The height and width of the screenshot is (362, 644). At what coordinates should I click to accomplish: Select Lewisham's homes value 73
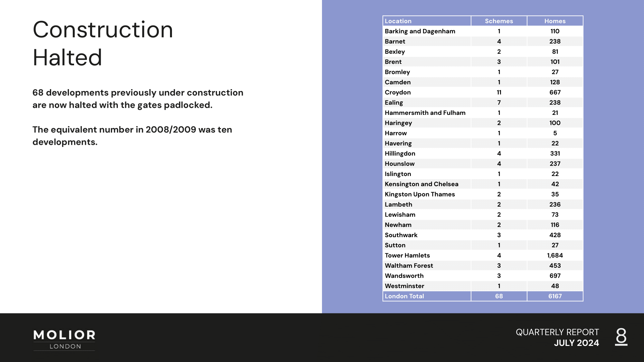[555, 215]
